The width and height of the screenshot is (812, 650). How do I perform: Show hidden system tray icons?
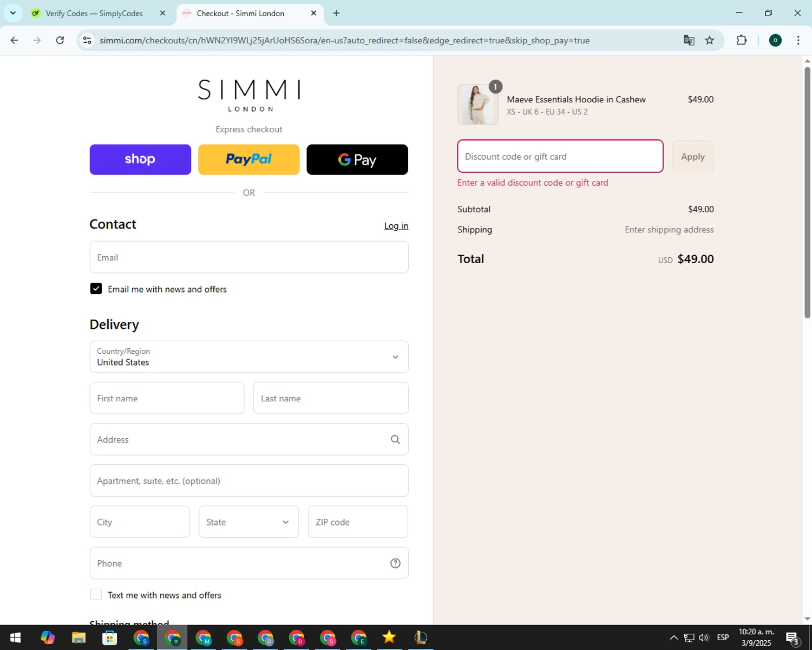[x=673, y=638]
